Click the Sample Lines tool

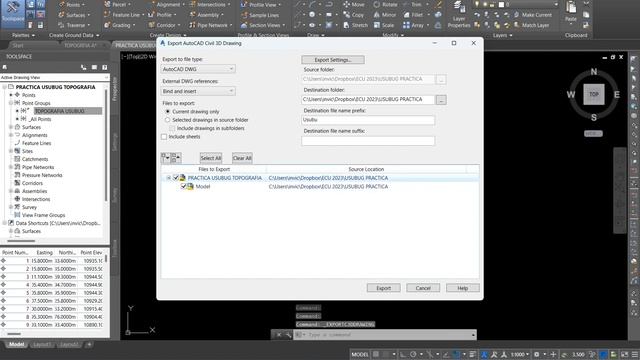[x=260, y=15]
